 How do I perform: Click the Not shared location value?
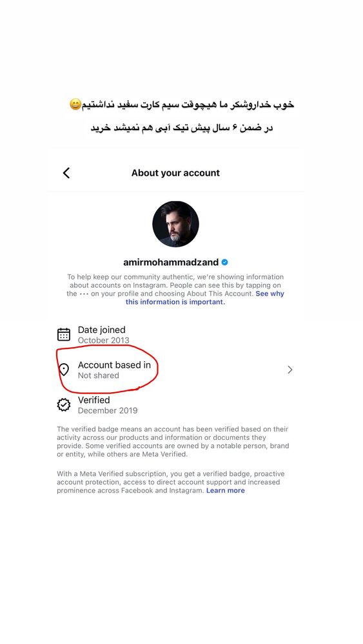98,375
